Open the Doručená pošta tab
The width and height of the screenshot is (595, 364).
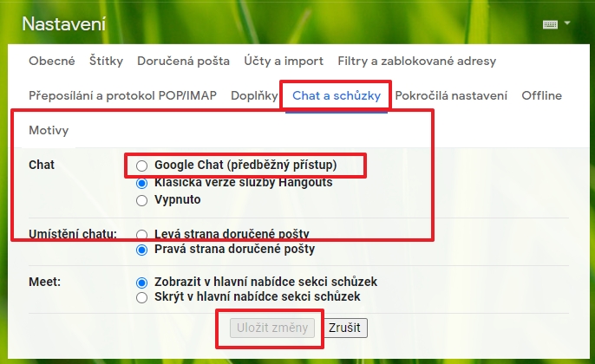point(183,61)
